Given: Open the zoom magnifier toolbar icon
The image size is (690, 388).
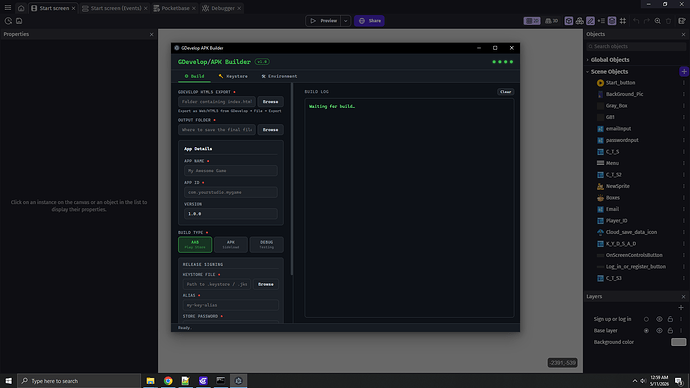Looking at the screenshot, I should point(657,21).
